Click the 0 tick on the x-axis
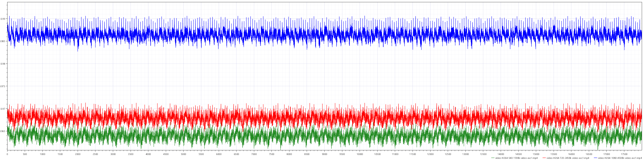 coord(7,154)
